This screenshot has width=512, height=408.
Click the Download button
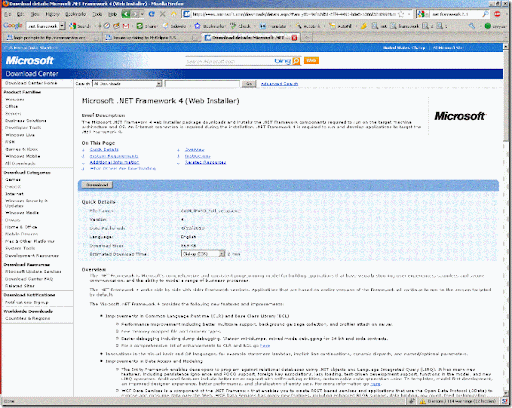click(x=97, y=185)
